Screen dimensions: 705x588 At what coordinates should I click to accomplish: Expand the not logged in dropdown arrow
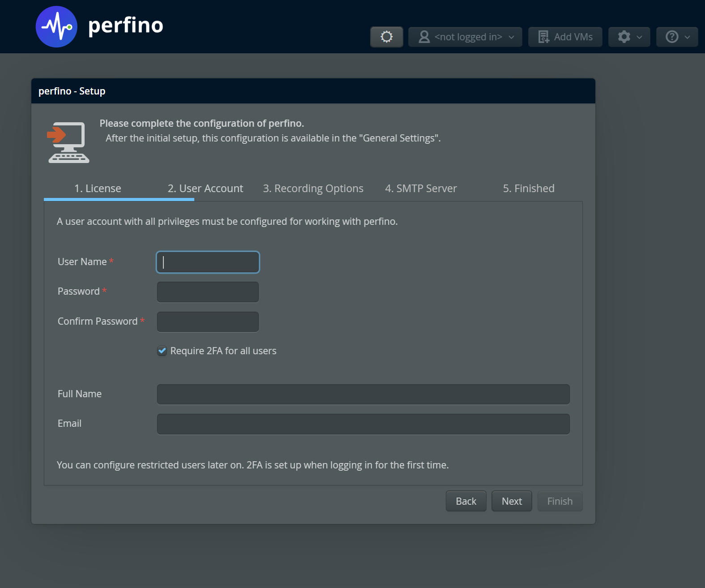pyautogui.click(x=512, y=37)
